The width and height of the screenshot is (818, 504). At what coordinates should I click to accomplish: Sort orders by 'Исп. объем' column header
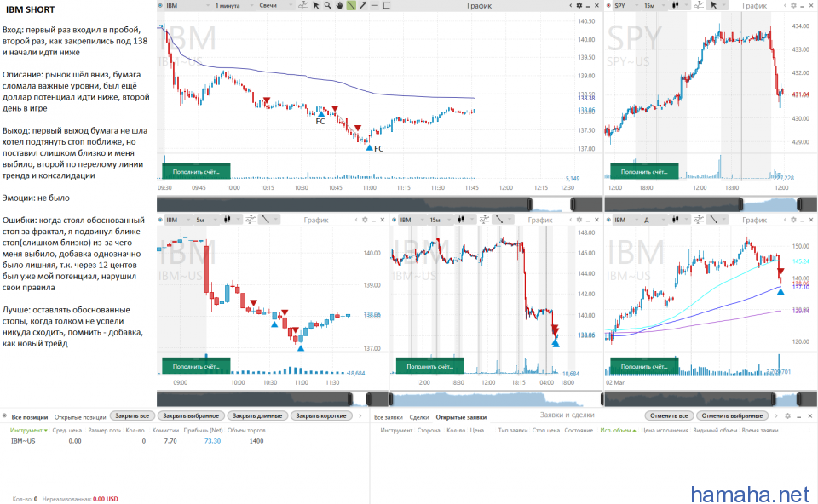618,431
